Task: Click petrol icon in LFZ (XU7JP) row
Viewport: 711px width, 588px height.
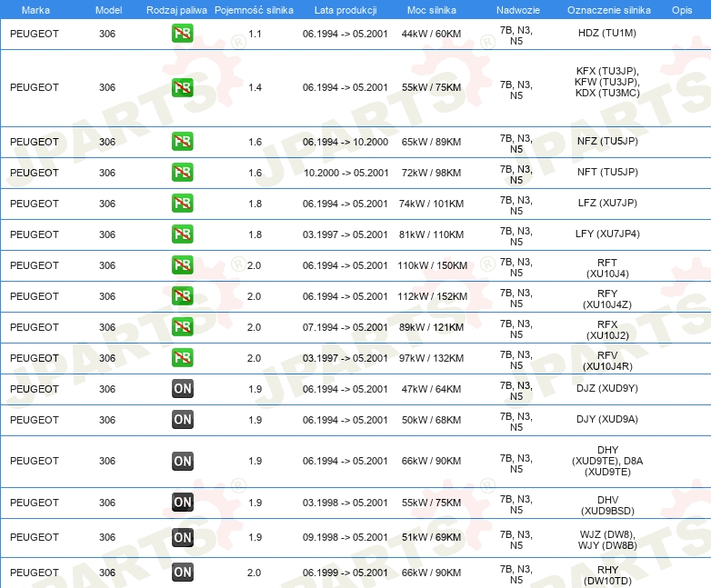Action: point(182,203)
